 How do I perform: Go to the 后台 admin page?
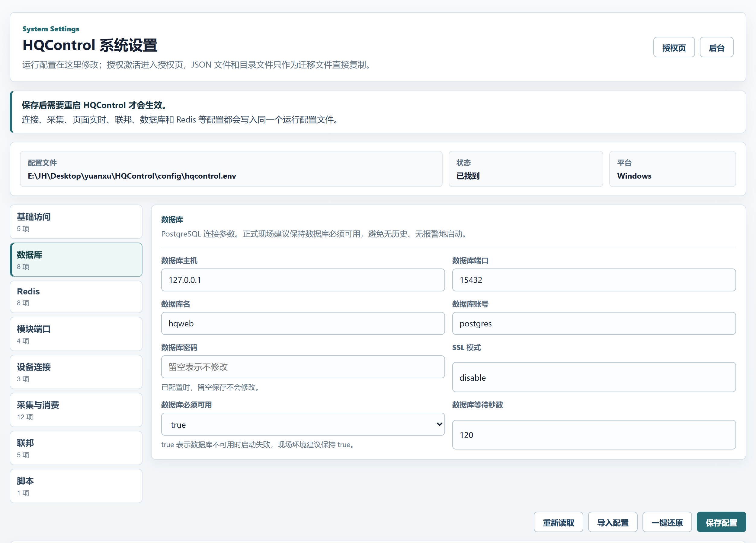[716, 47]
